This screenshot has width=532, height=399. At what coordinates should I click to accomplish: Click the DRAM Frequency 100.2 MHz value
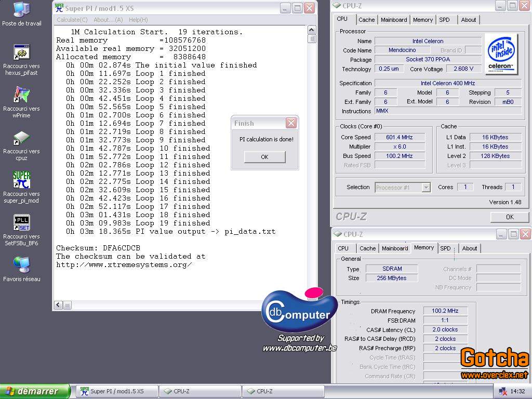[x=445, y=311]
